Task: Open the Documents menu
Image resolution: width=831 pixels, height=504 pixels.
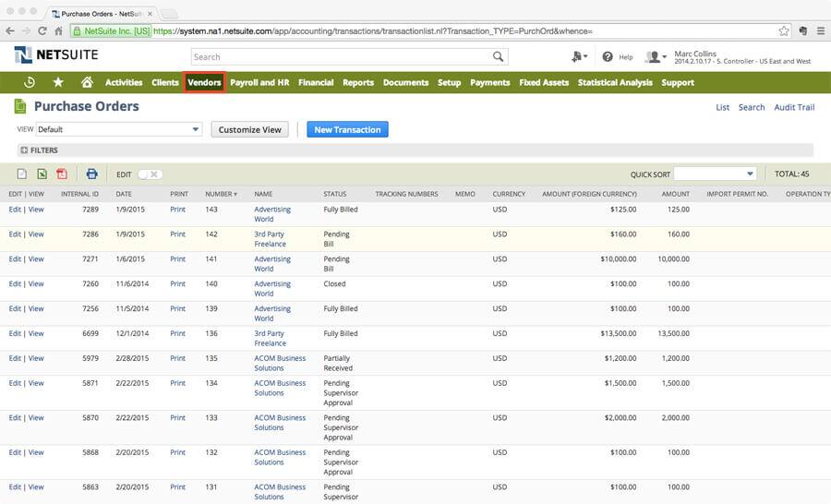Action: click(x=405, y=83)
